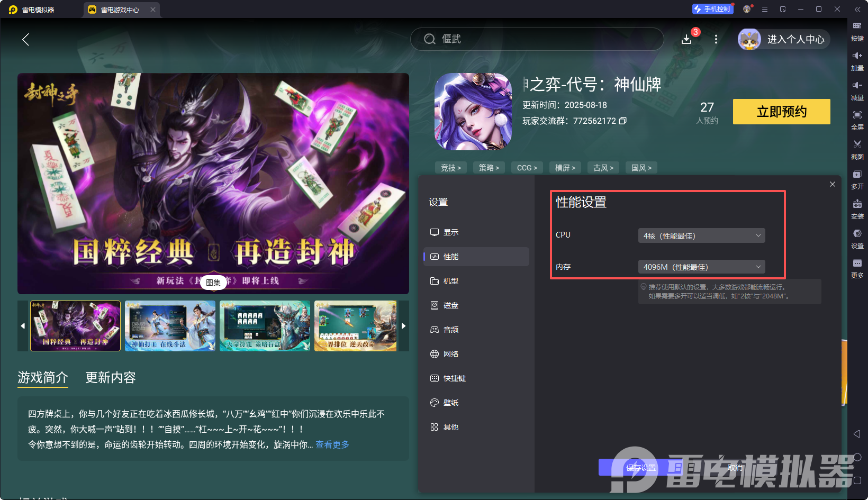
Task: Click the 立即预约 reservation button
Action: coord(781,112)
